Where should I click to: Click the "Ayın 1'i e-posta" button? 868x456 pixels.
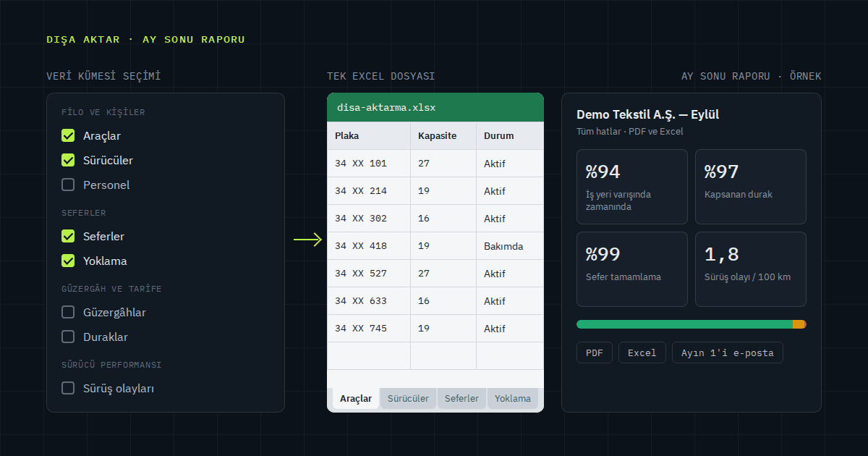tap(728, 353)
